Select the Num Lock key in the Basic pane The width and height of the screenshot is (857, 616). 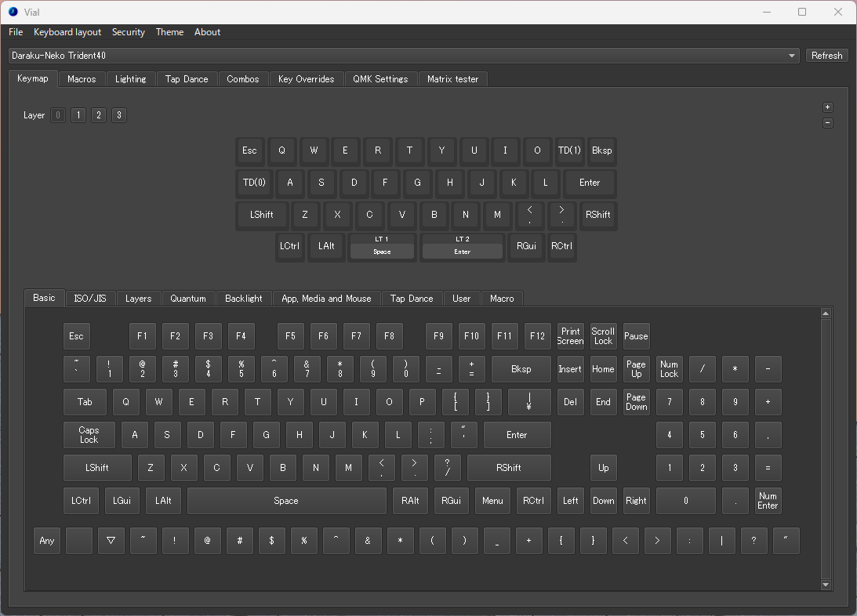(x=669, y=368)
